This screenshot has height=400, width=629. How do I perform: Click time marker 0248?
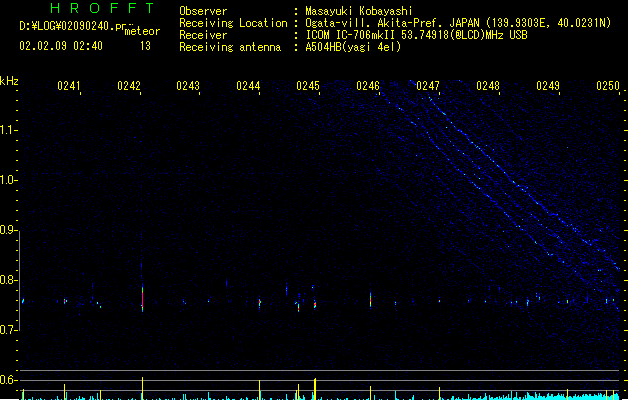[488, 86]
